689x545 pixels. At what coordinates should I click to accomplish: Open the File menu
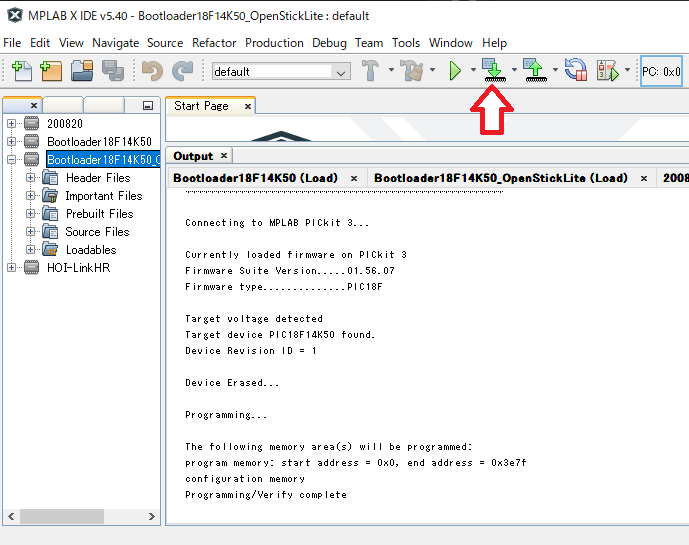pyautogui.click(x=12, y=43)
